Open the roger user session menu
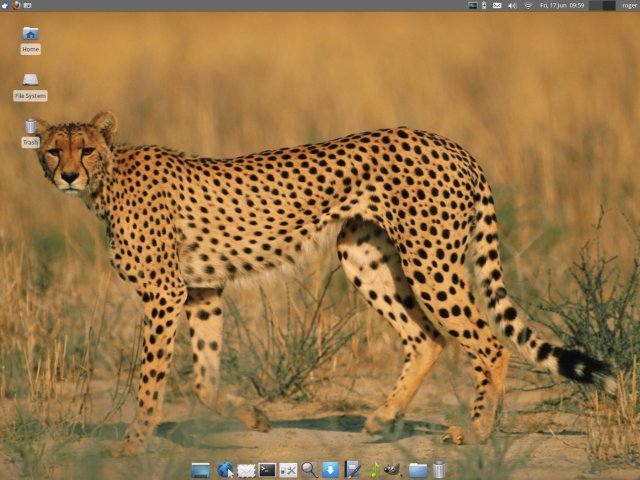The width and height of the screenshot is (640, 480). click(630, 6)
